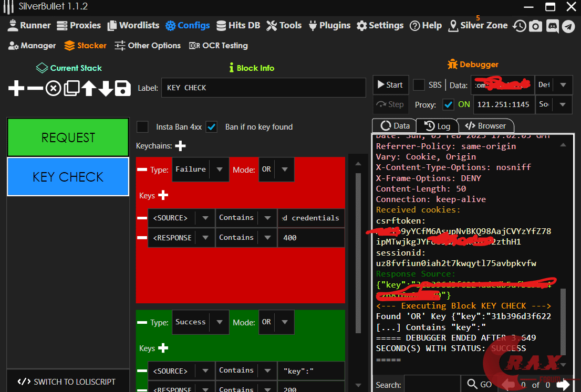Open the Failure type dropdown
Screen dimensions: 581x392
(219, 169)
